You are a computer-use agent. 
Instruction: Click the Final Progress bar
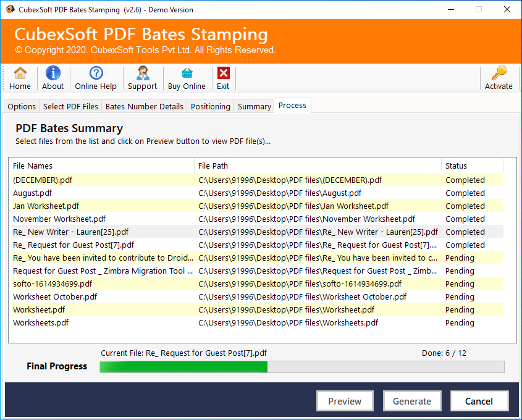tap(301, 367)
